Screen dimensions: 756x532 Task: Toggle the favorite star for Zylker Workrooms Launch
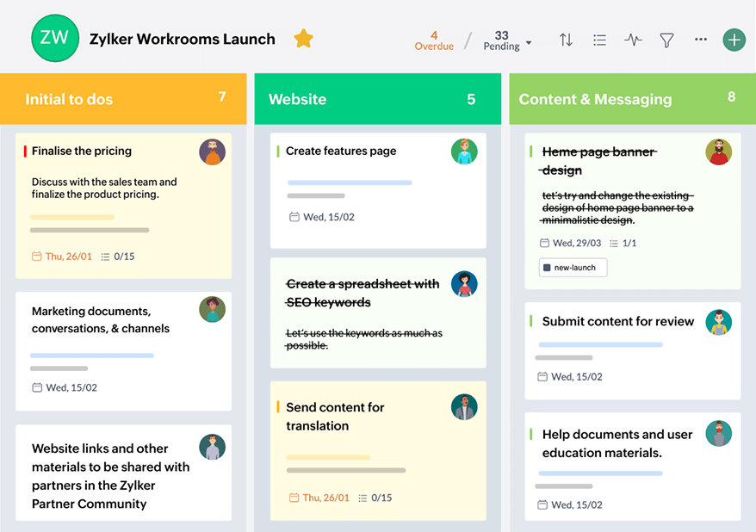(x=303, y=39)
